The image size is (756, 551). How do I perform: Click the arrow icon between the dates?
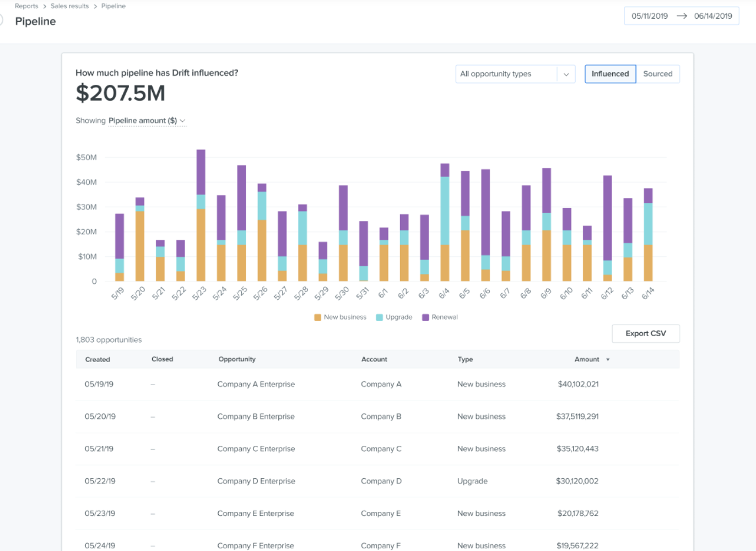click(682, 16)
